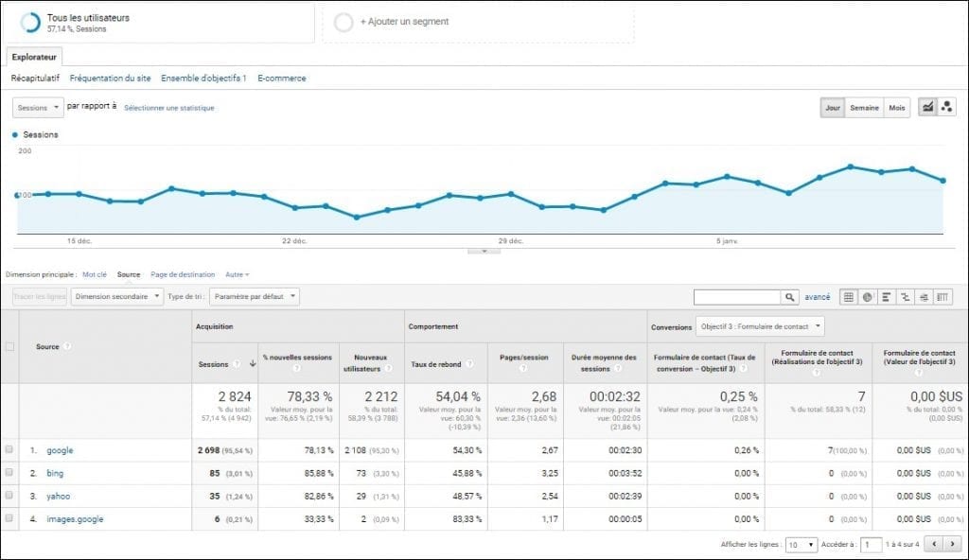Switch to the term cloud view icon
The image size is (969, 560).
tap(924, 297)
